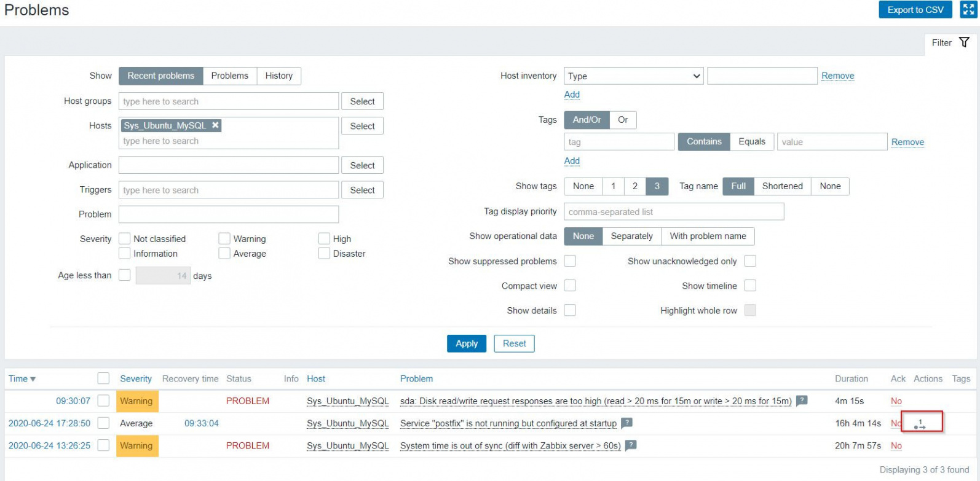Choose Or tag evaluation
Screen dimensions: 980x481
tap(623, 120)
